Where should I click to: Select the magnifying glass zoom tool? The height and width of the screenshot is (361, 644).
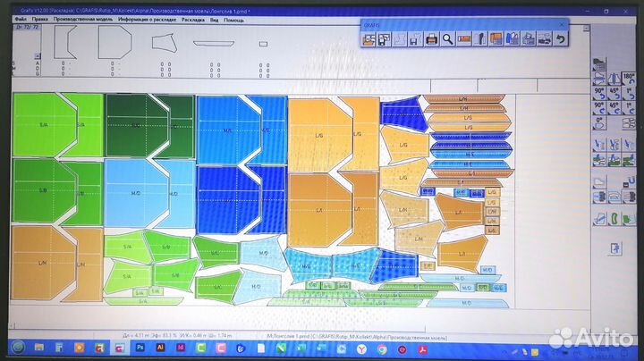click(447, 38)
